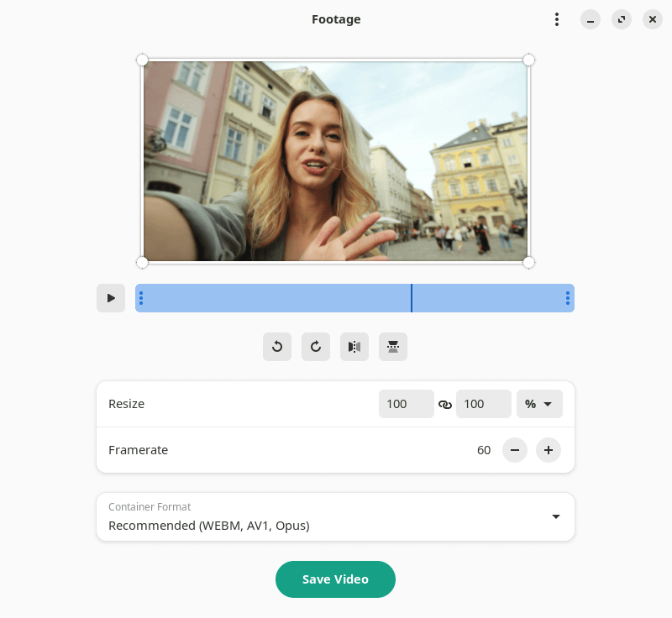Image resolution: width=672 pixels, height=618 pixels.
Task: Rotate the video counter-clockwise
Action: click(277, 347)
